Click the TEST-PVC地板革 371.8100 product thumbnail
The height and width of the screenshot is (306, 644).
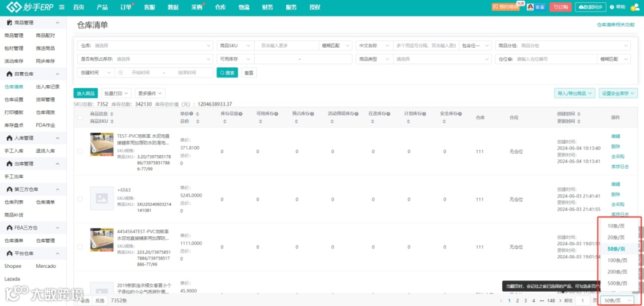(102, 144)
